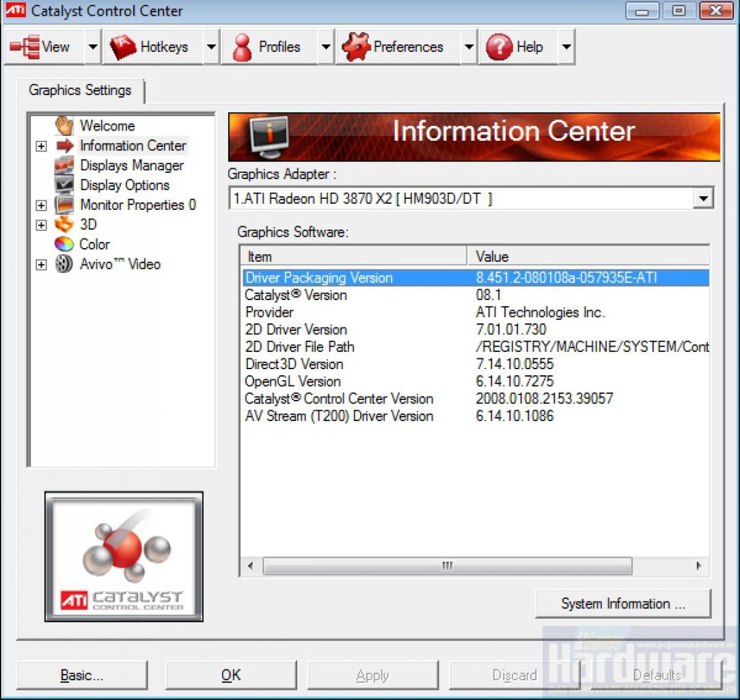Select the Direct3D Version row

(x=476, y=364)
